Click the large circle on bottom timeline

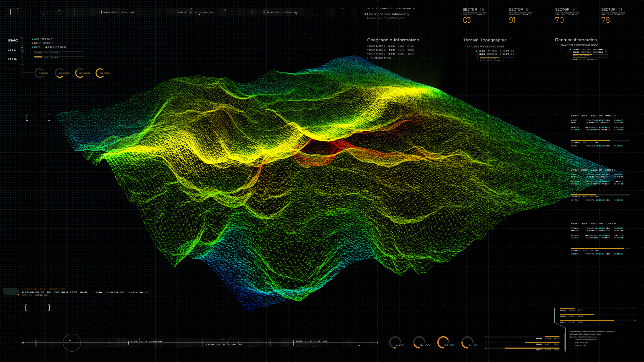click(72, 343)
